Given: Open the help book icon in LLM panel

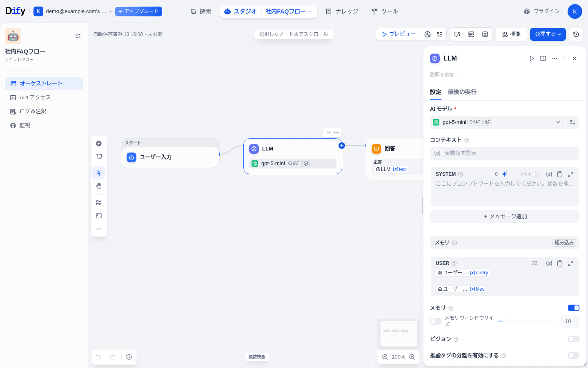Looking at the screenshot, I should tap(543, 58).
